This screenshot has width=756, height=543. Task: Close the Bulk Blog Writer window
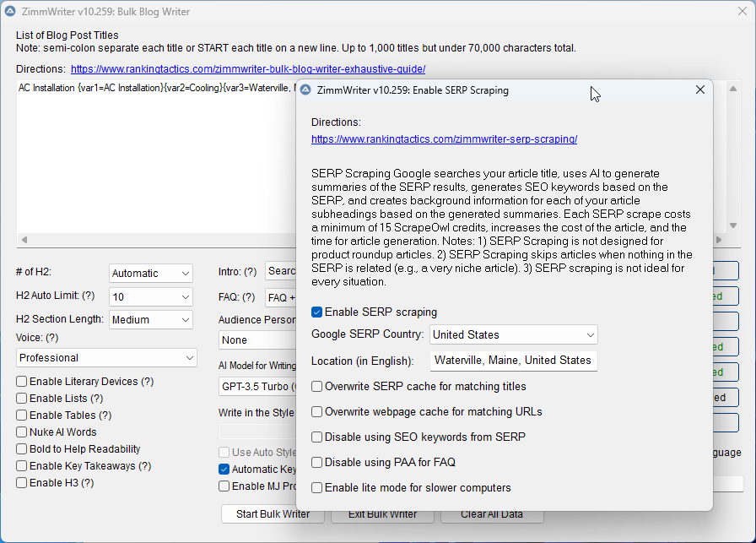[742, 11]
